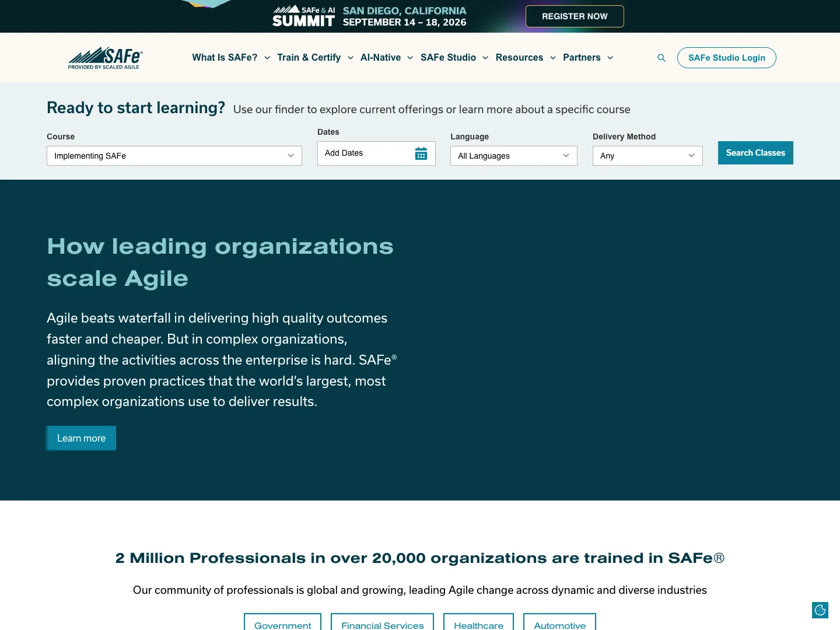Open the All Languages dropdown
This screenshot has height=630, width=840.
pos(514,156)
